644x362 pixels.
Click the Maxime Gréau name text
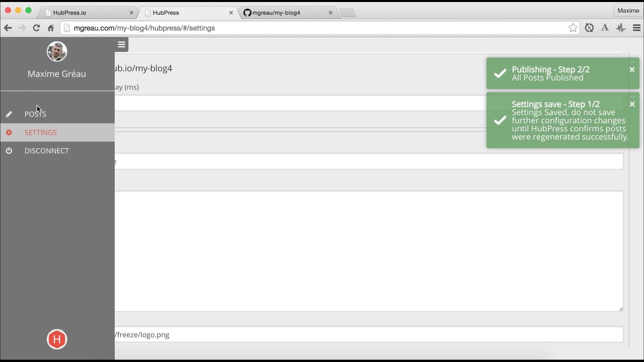point(57,74)
